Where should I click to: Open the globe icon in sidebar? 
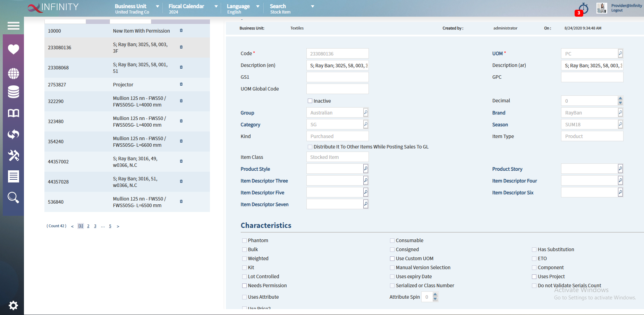click(14, 73)
